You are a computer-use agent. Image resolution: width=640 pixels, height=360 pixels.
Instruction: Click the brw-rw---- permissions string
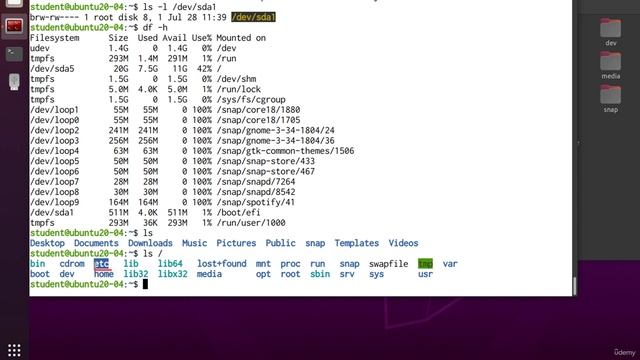pyautogui.click(x=54, y=17)
